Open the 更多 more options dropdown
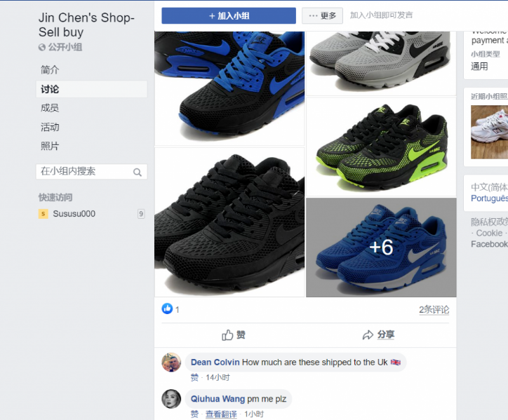The image size is (508, 420). [x=322, y=15]
